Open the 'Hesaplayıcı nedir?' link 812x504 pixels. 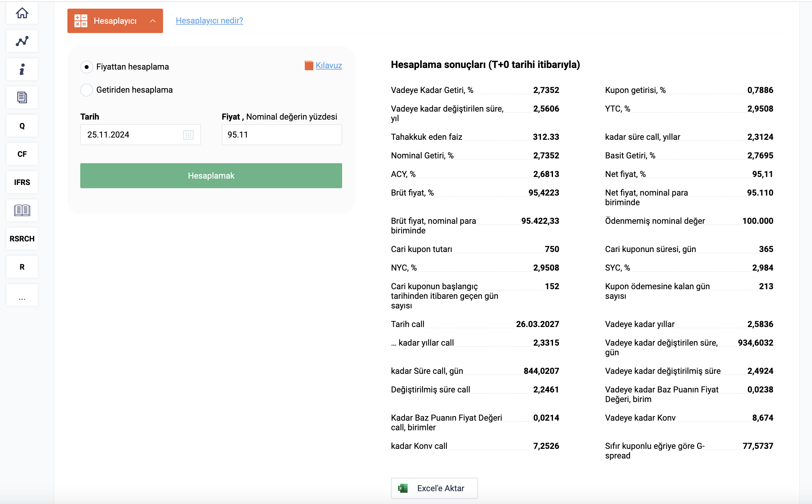209,21
